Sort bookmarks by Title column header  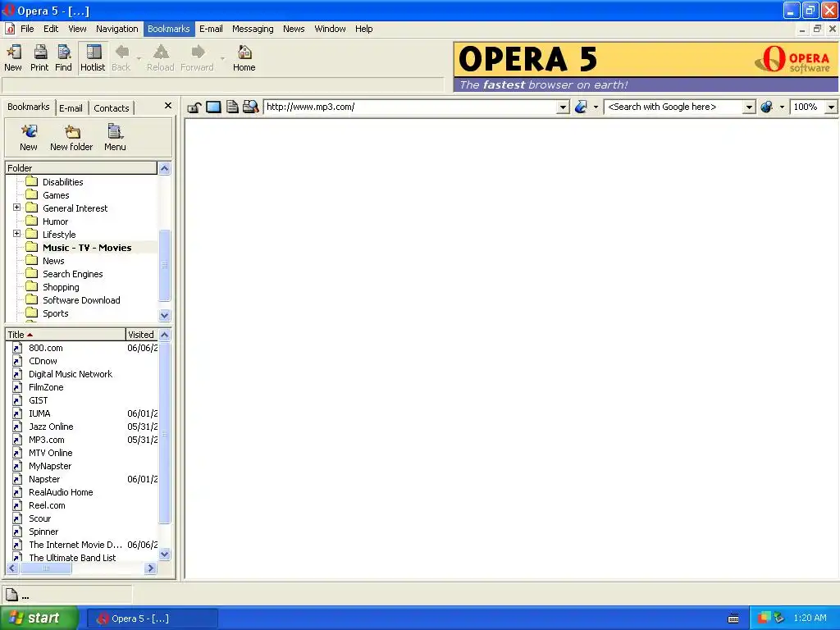[x=66, y=335]
